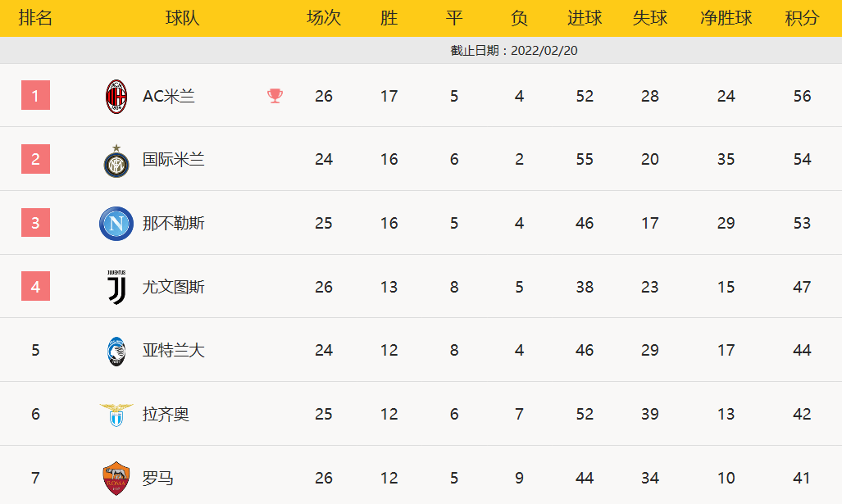Click the Inter Milan club crest
The width and height of the screenshot is (842, 504).
click(116, 161)
